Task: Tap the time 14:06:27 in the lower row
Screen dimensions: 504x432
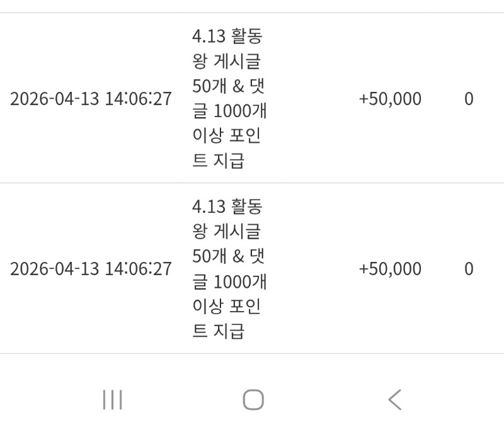Action: 138,269
